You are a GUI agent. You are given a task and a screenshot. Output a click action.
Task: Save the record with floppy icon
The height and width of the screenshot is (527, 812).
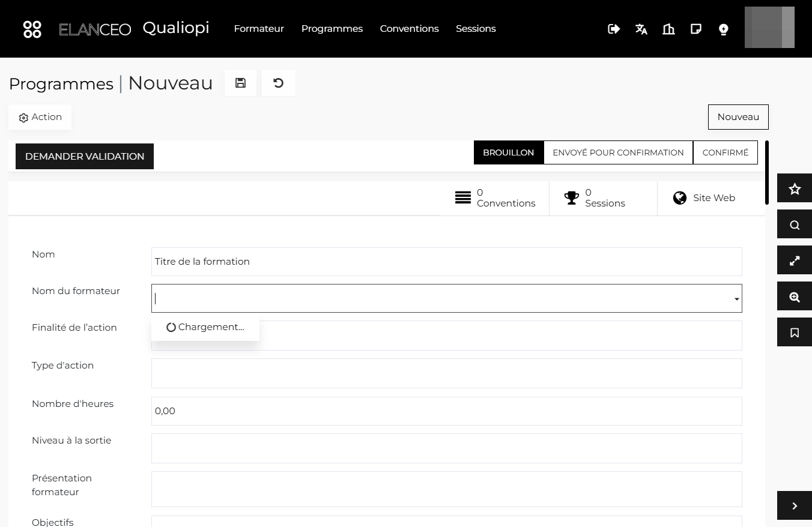tap(240, 83)
